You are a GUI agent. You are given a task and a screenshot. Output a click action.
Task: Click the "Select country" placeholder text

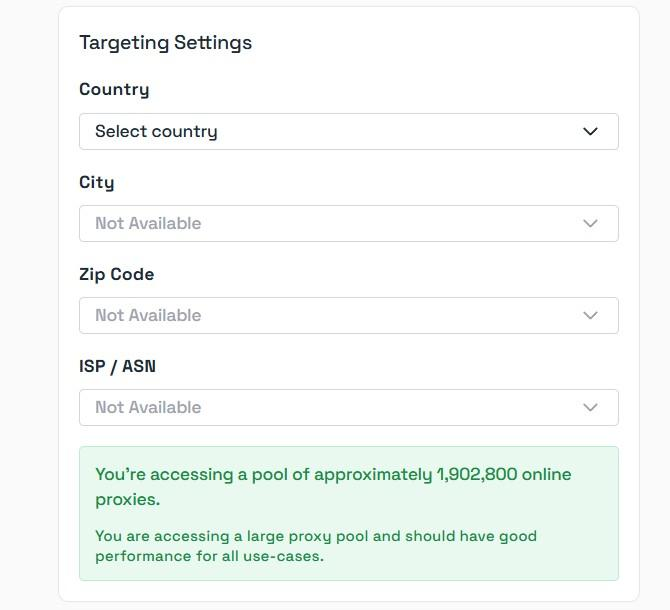[x=156, y=131]
